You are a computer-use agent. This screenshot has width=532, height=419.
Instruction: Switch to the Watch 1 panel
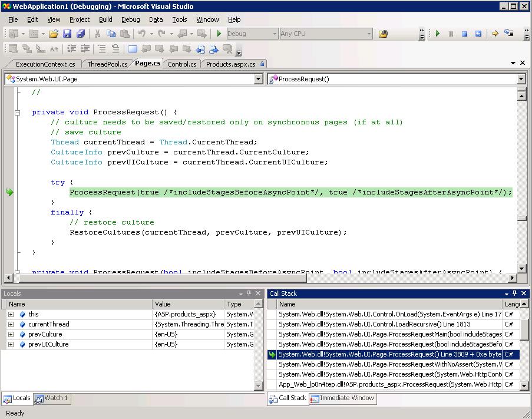[52, 398]
